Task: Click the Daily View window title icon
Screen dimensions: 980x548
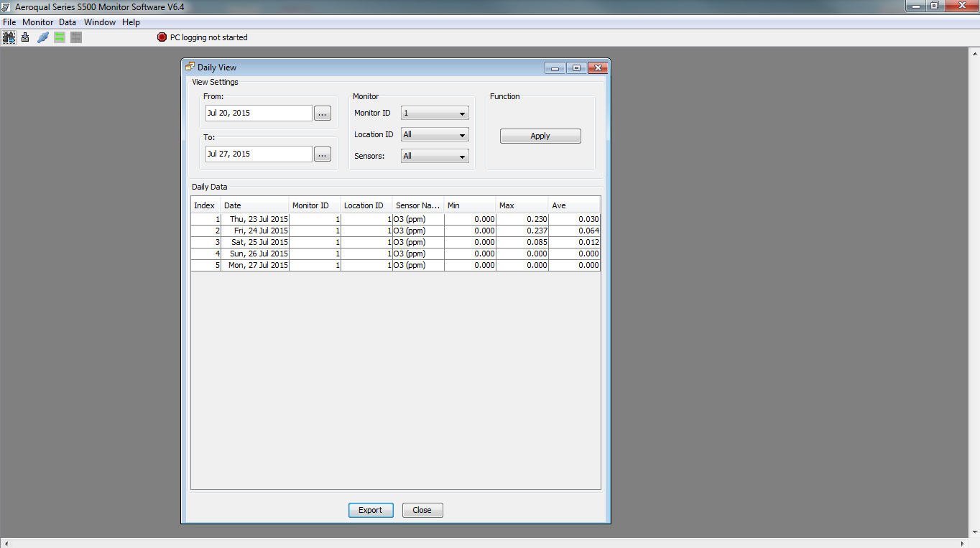Action: click(x=190, y=67)
